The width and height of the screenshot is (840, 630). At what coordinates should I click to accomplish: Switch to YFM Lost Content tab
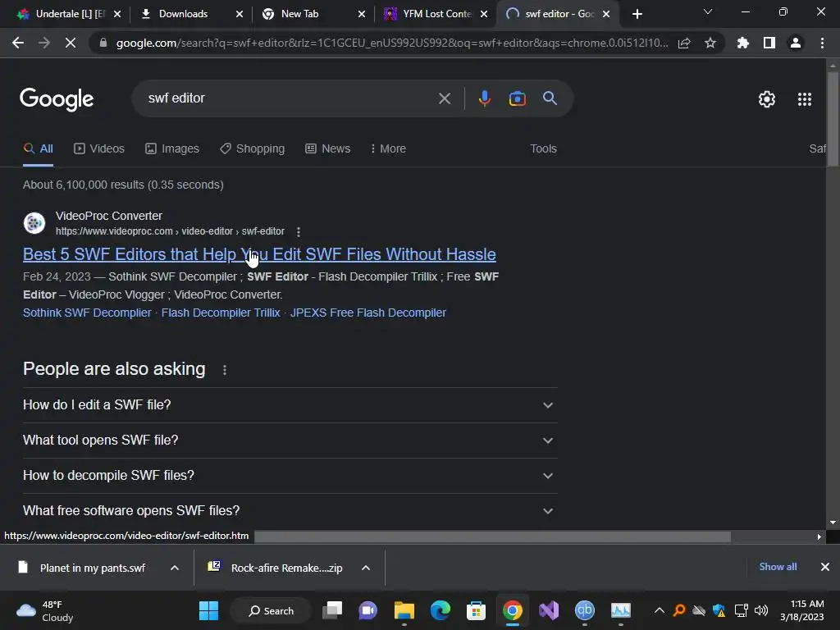tap(435, 14)
